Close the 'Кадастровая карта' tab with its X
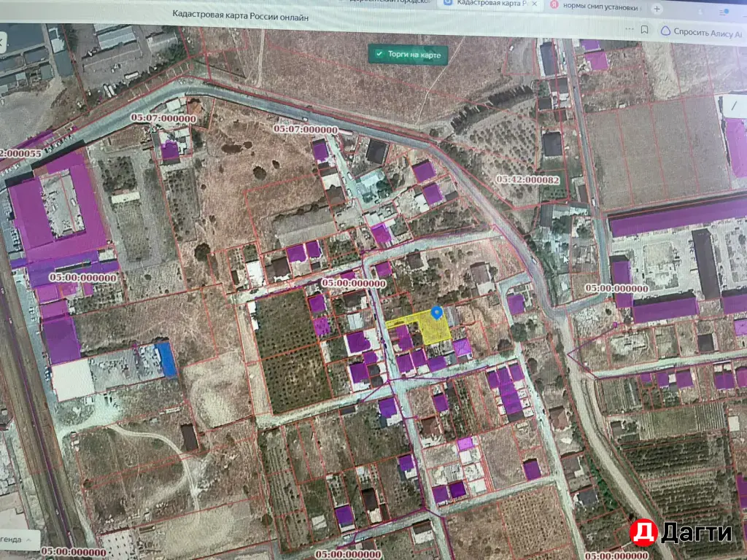Screen dimensions: 747x560 (535, 4)
